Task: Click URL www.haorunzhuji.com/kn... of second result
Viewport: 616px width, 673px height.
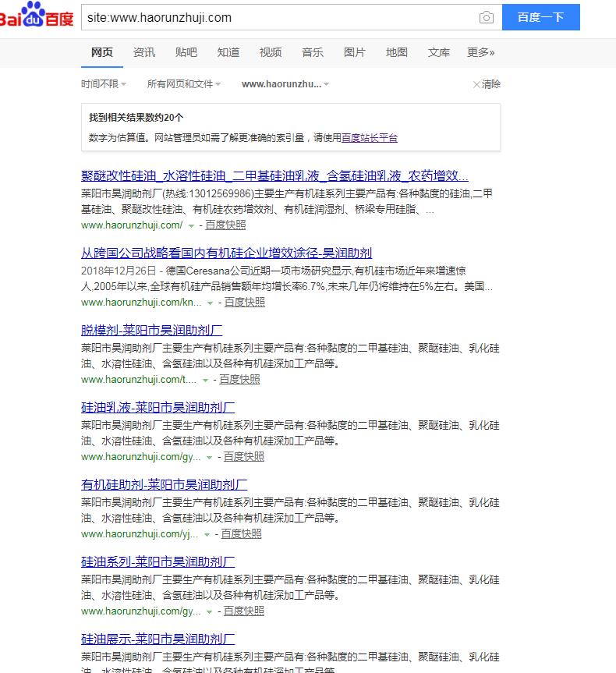Action: click(141, 302)
